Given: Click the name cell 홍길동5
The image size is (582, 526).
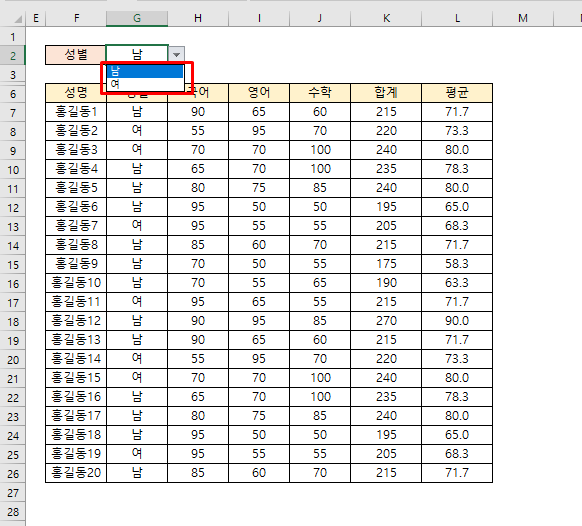Looking at the screenshot, I should 76,187.
